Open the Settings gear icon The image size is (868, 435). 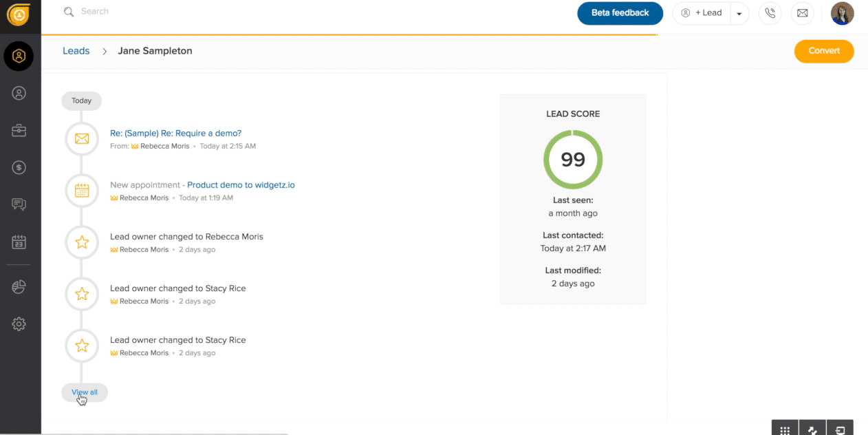coord(19,324)
